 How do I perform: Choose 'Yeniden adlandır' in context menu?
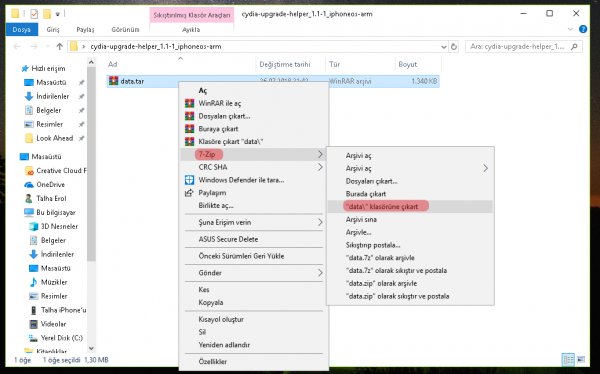coord(254,345)
